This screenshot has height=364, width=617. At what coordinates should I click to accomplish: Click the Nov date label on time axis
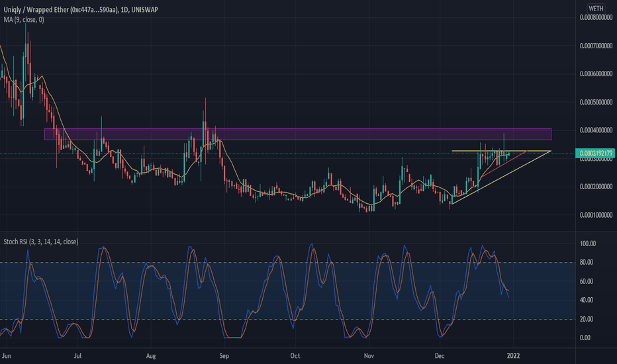click(369, 356)
